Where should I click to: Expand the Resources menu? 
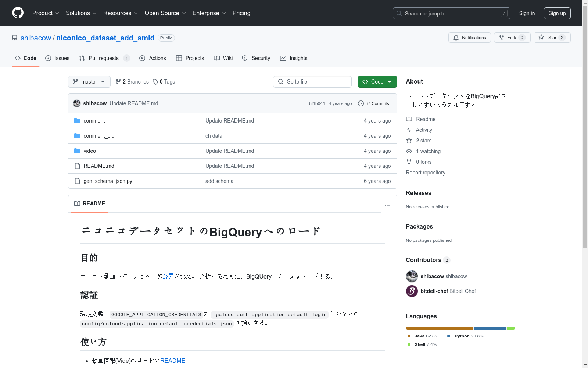pyautogui.click(x=121, y=13)
